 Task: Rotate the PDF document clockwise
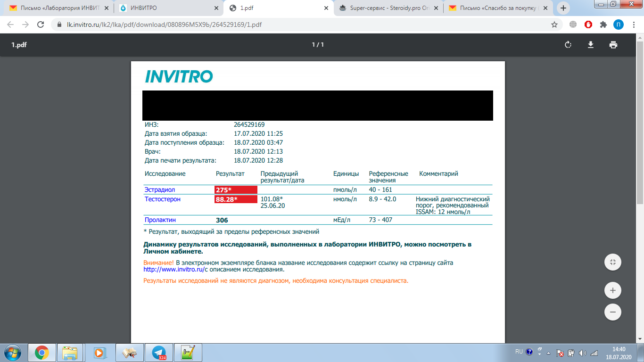tap(568, 45)
